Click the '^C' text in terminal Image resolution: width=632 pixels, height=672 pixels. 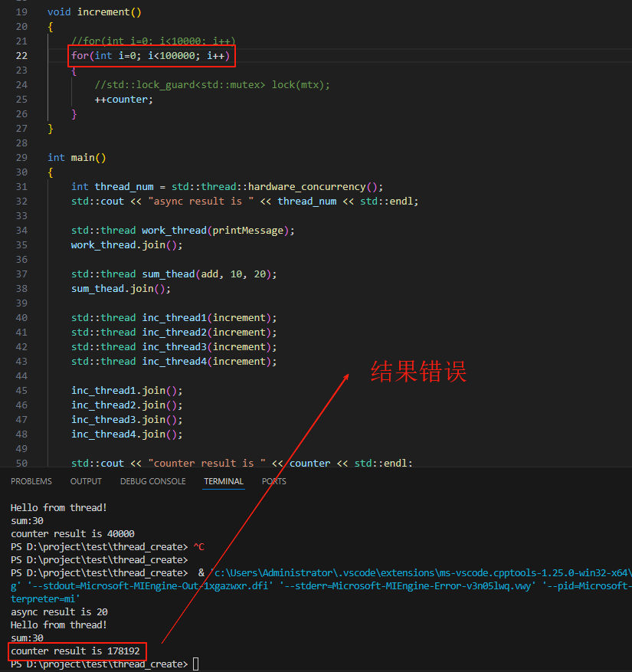[x=199, y=547]
